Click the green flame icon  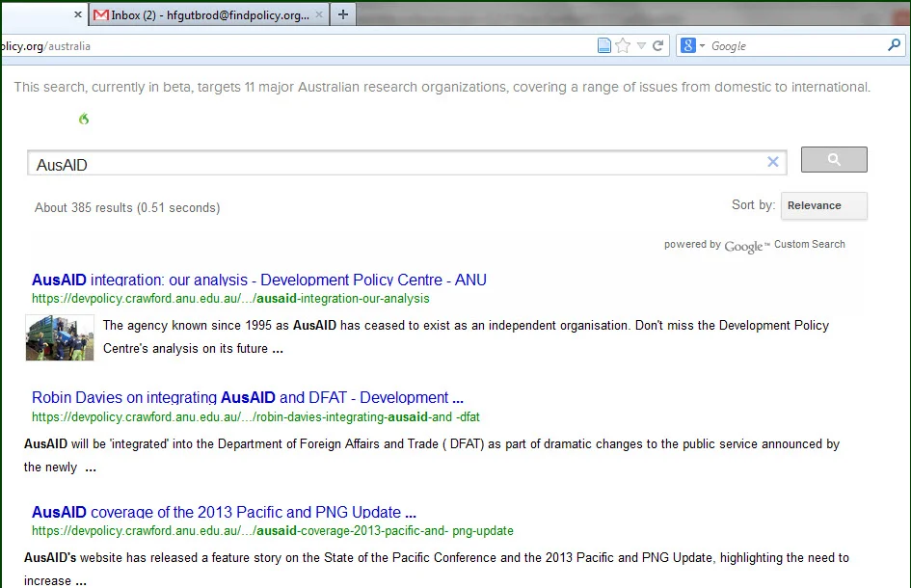click(84, 119)
